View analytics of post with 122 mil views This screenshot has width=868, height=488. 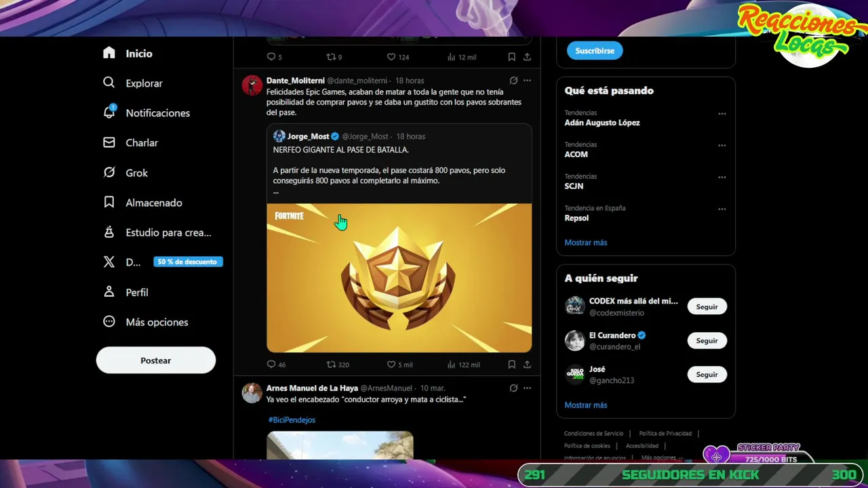[464, 365]
